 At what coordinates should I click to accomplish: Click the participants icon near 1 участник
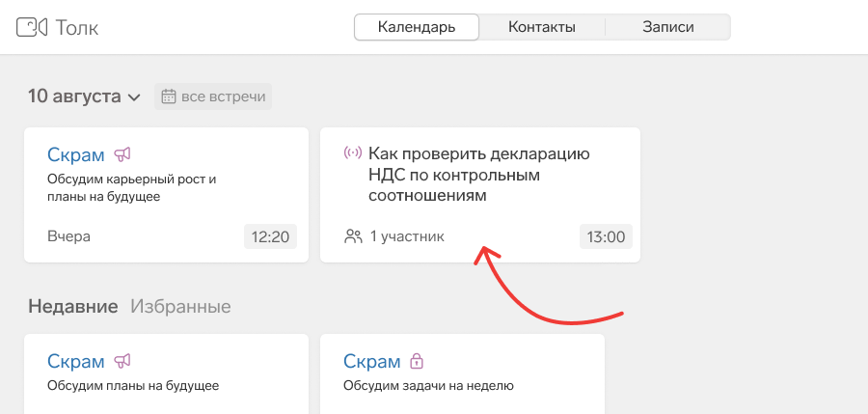(353, 236)
